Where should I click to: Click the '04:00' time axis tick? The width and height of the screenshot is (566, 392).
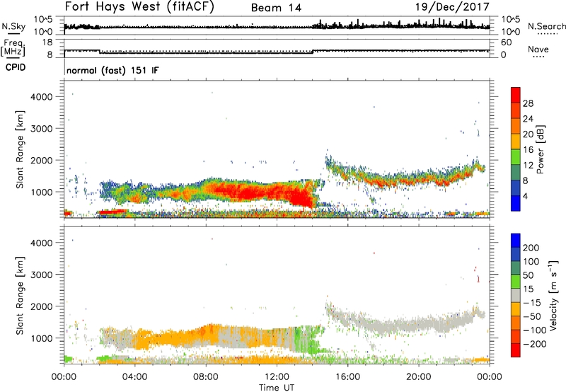pyautogui.click(x=134, y=377)
